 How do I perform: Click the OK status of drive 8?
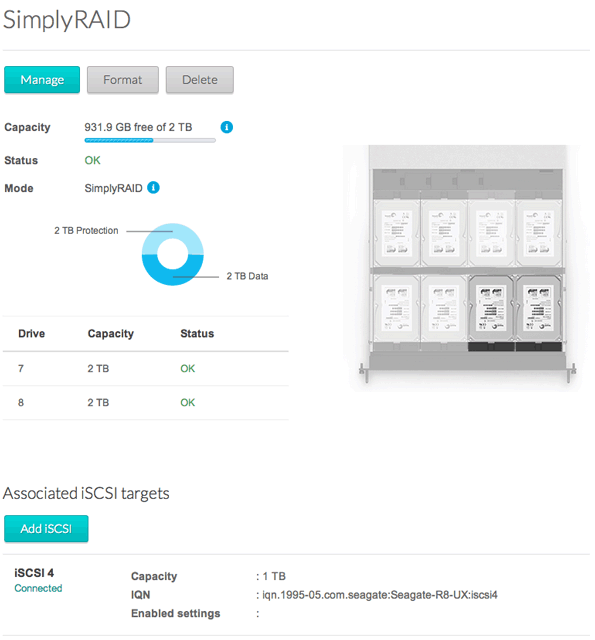point(188,403)
